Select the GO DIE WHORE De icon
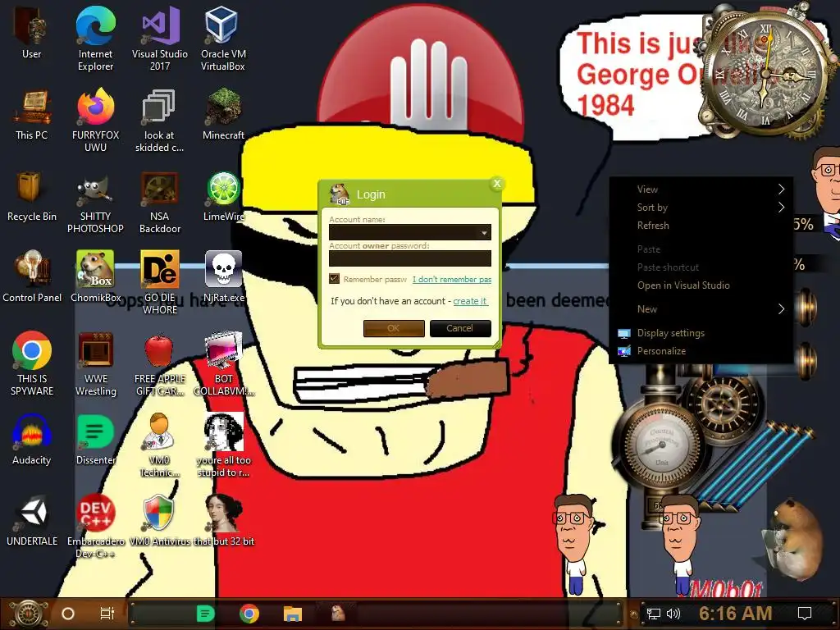840x630 pixels. pyautogui.click(x=160, y=282)
